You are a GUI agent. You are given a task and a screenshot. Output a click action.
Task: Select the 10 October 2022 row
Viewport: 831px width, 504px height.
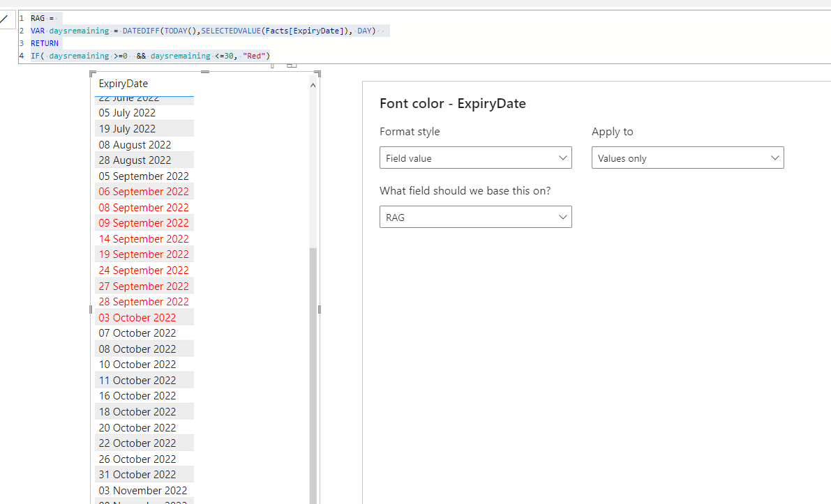tap(144, 365)
